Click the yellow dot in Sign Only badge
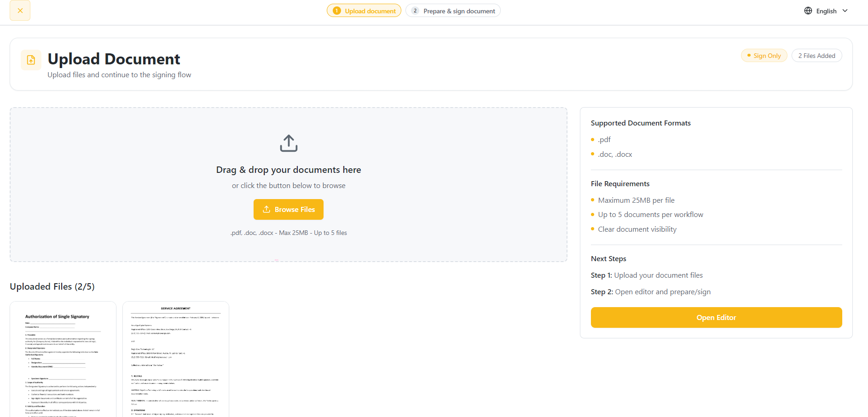This screenshot has width=868, height=417. (749, 55)
